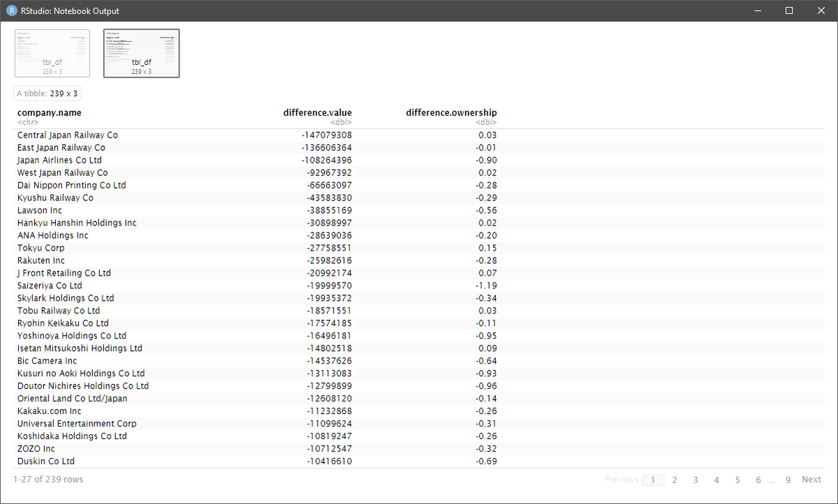838x504 pixels.
Task: Click the RStudio logo in title bar
Action: click(12, 10)
